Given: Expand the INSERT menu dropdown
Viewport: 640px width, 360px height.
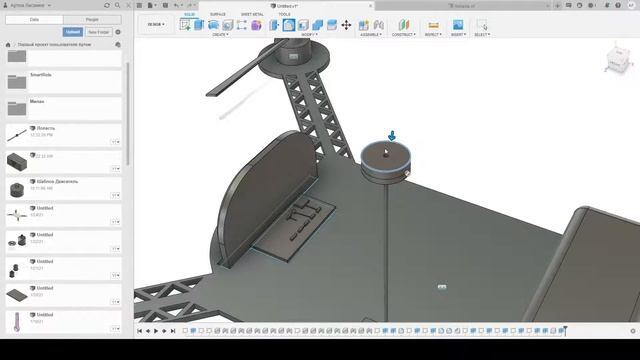Looking at the screenshot, I should coord(458,35).
